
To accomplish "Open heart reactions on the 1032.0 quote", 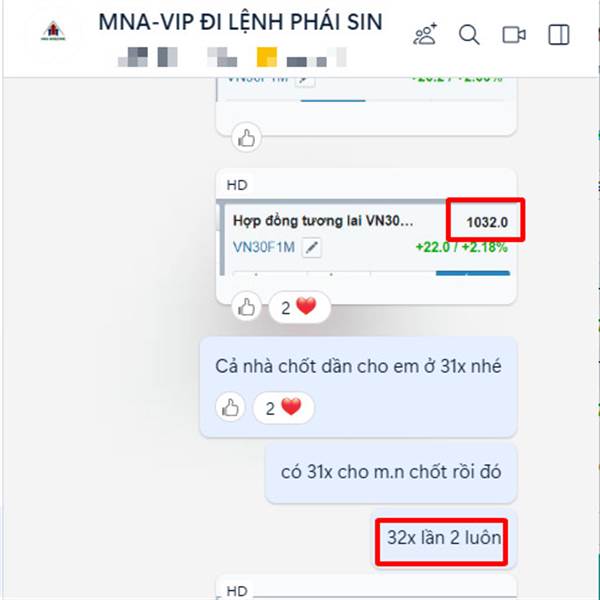I will [299, 307].
